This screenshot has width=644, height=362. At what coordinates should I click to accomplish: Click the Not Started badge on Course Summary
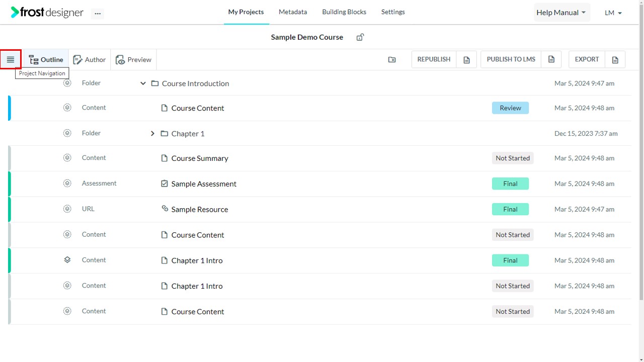click(x=513, y=158)
